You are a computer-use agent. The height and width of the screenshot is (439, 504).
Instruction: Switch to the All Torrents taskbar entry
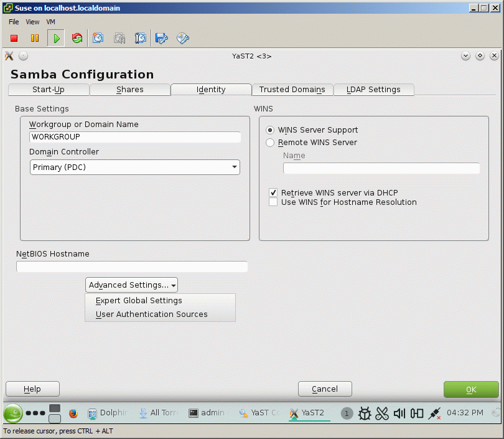click(159, 413)
